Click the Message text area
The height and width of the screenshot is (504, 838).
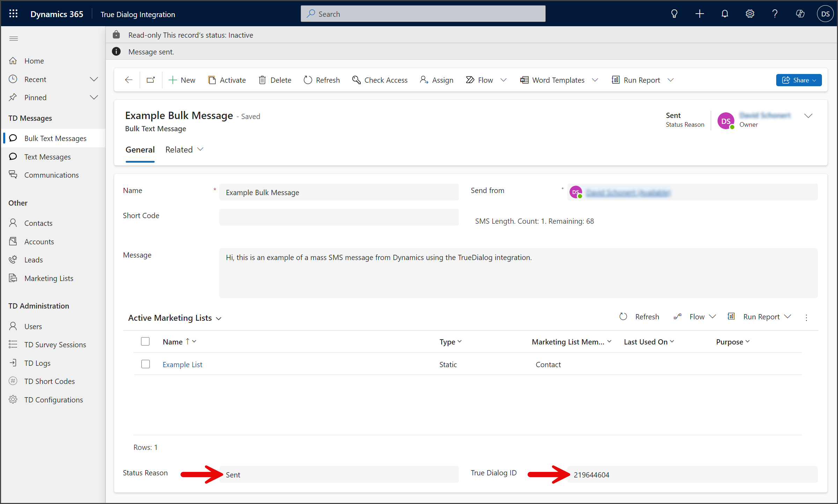[518, 273]
